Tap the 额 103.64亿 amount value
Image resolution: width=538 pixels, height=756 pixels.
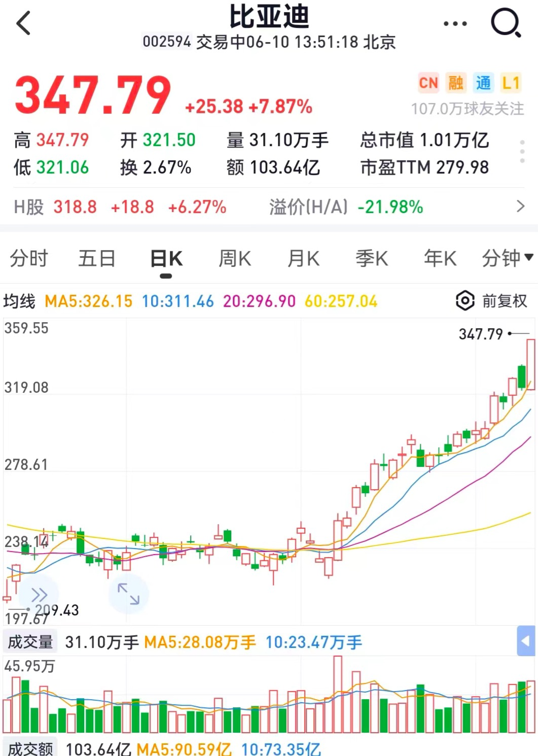pyautogui.click(x=273, y=167)
